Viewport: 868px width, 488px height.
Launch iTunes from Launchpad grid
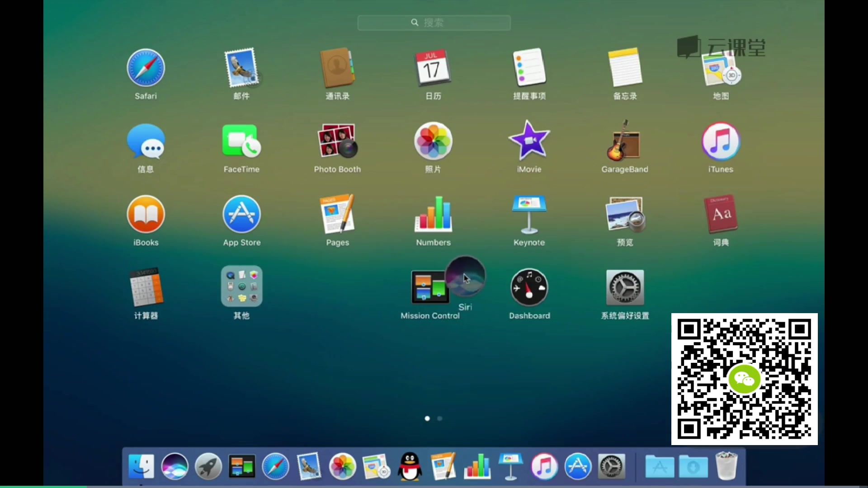(721, 141)
